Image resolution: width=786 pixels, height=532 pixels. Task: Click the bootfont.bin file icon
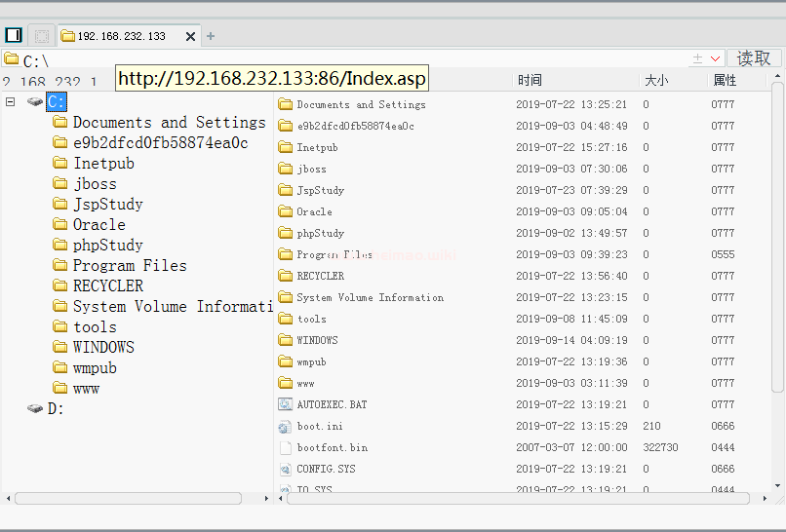pos(285,447)
